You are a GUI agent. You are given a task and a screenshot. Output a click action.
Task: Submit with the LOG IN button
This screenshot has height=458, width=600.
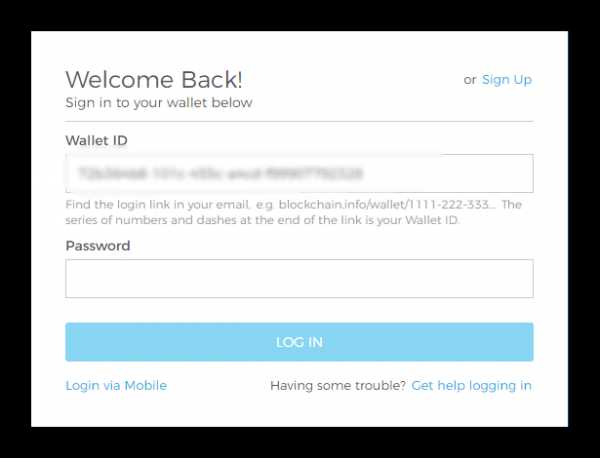pos(299,342)
